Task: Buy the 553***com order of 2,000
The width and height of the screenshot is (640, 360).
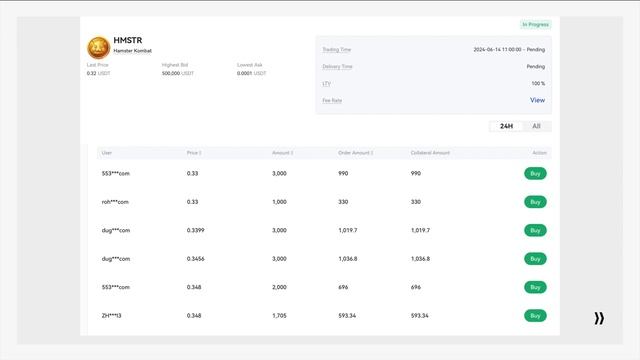Action: (x=535, y=287)
